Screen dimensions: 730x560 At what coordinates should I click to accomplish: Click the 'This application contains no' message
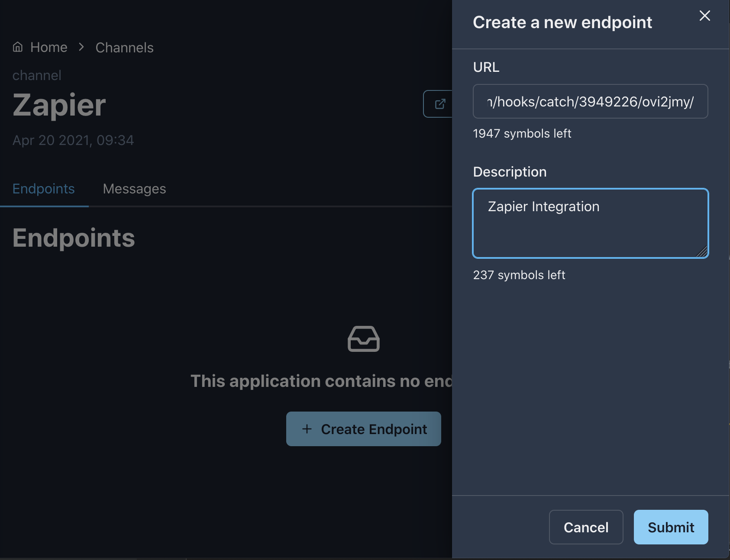click(x=321, y=381)
